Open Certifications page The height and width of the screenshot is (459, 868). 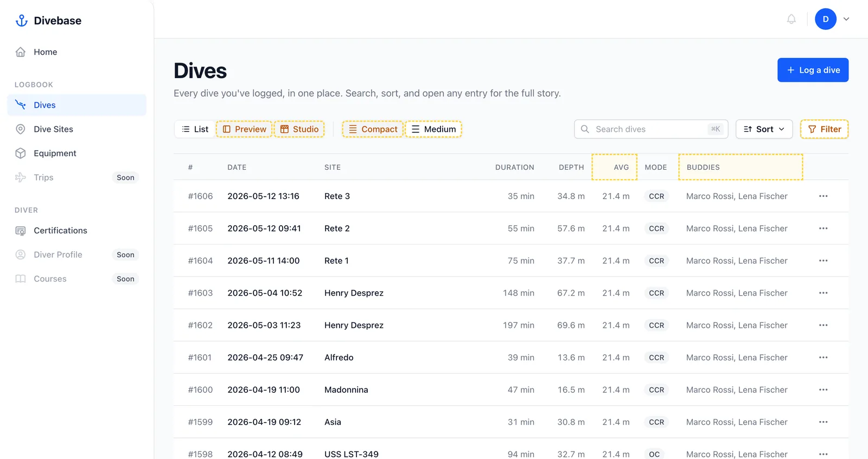[76, 231]
